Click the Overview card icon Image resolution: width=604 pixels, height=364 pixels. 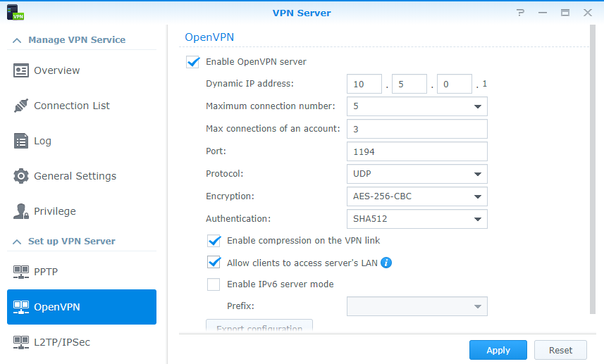[21, 70]
